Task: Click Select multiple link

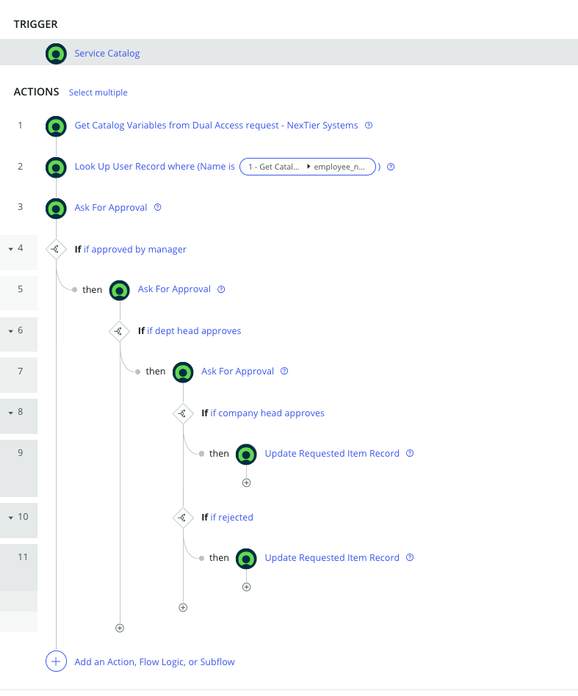Action: (x=98, y=92)
